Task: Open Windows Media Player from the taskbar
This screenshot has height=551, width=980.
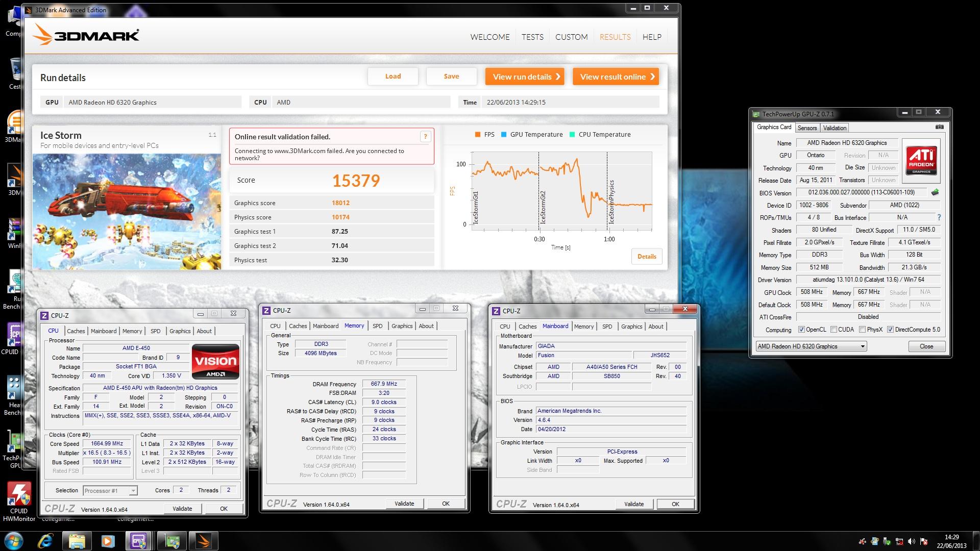Action: (x=108, y=541)
